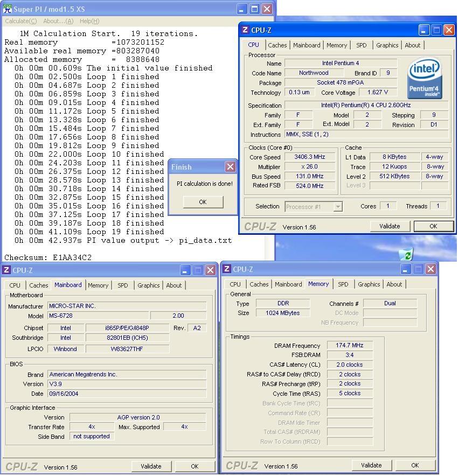
Task: Click the Z logo icon of the Memory CPU-Z window
Action: coord(226,269)
